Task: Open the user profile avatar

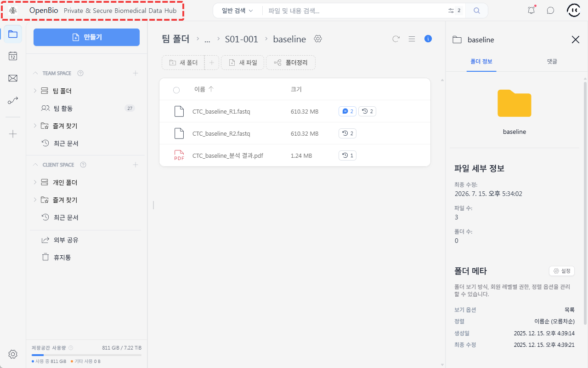Action: 574,10
